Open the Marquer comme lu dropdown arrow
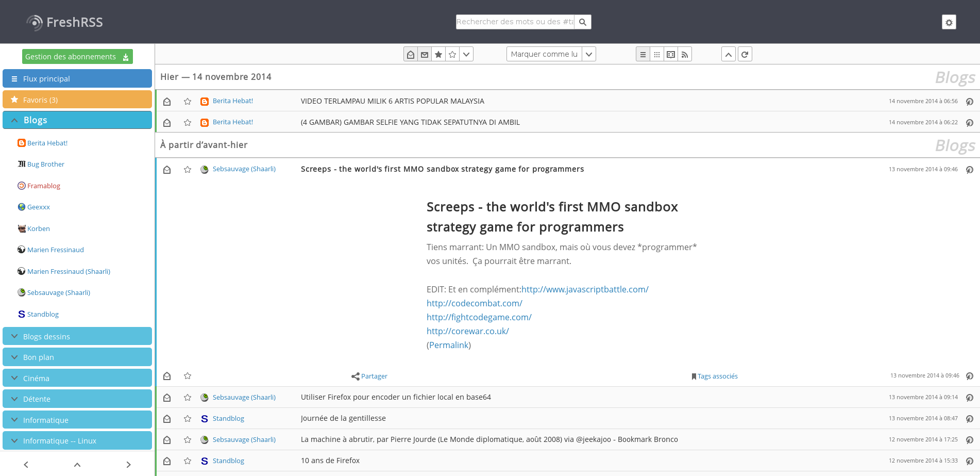This screenshot has height=476, width=980. [x=588, y=54]
